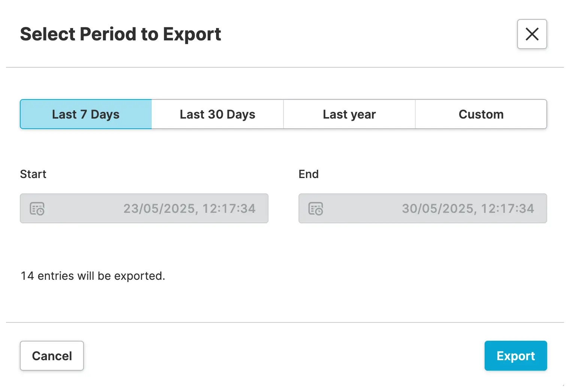Viewport: 570px width, 392px height.
Task: Click the resize grip at dialog corner
Action: coord(563,385)
